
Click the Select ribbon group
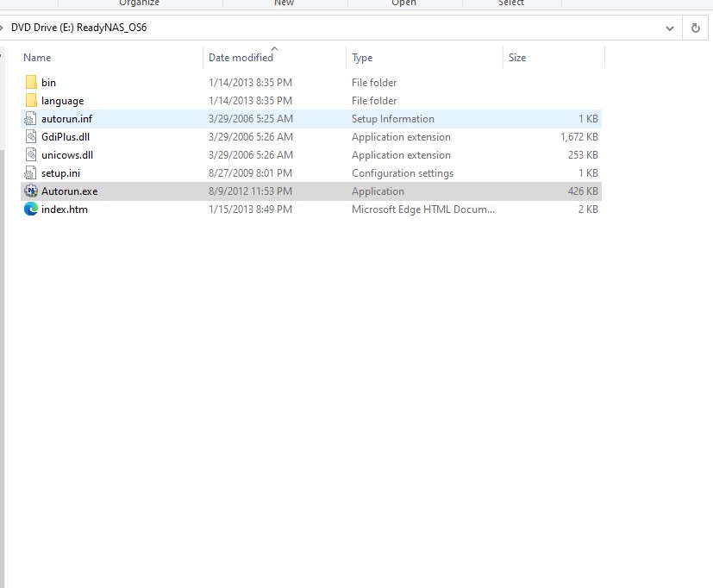click(x=510, y=3)
